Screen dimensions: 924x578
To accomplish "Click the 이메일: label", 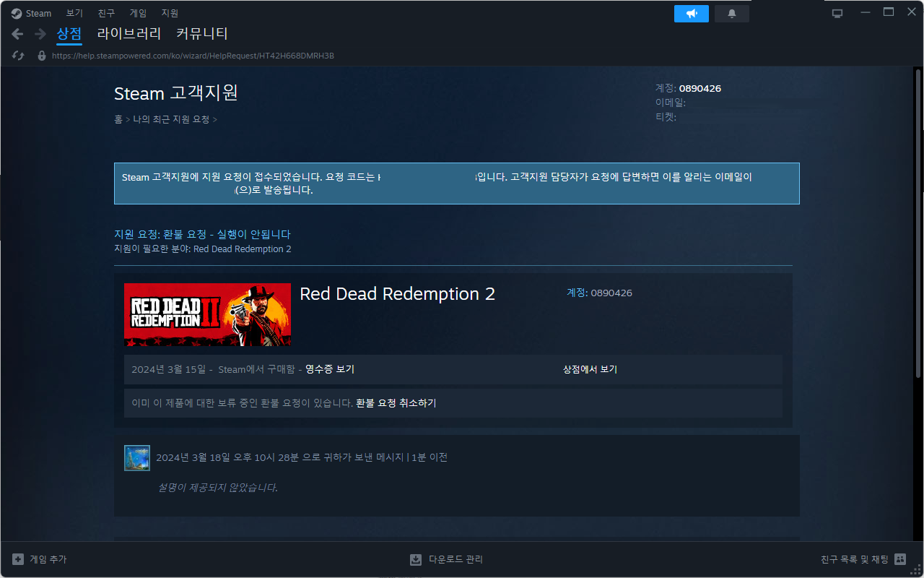I will click(x=671, y=103).
